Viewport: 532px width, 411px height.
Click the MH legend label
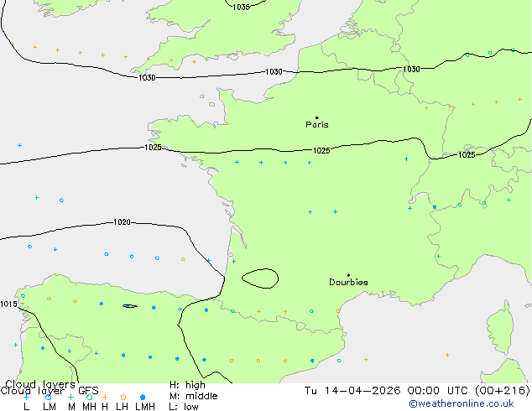(89, 406)
